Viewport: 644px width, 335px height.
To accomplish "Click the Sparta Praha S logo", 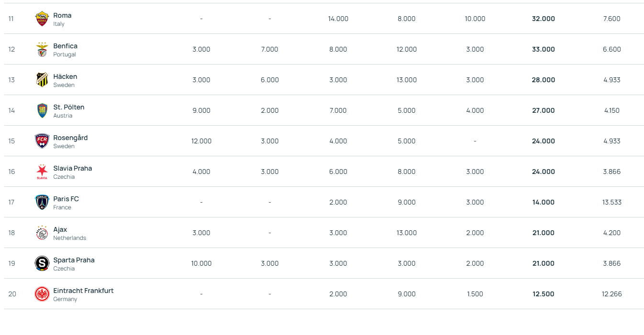I will pyautogui.click(x=42, y=263).
